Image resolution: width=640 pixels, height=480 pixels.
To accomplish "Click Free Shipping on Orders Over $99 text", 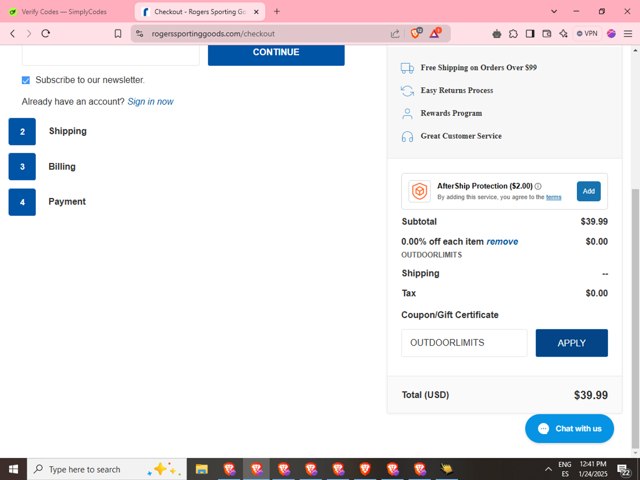I will click(479, 68).
